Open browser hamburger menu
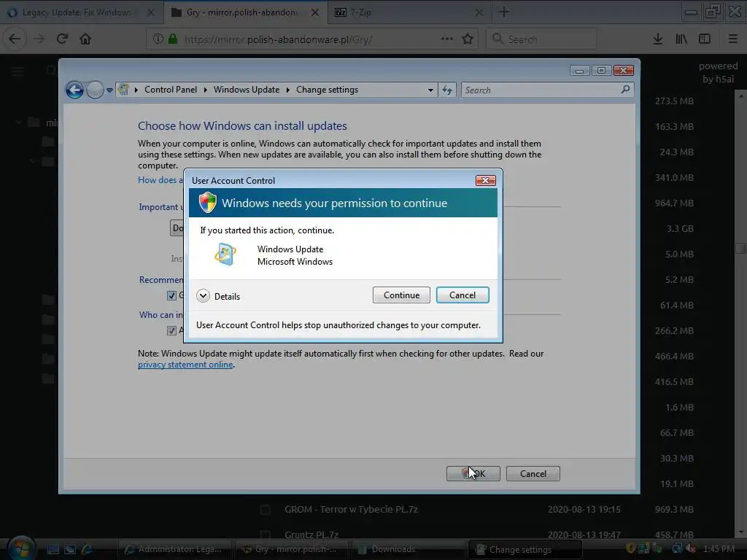This screenshot has height=560, width=747. click(733, 39)
